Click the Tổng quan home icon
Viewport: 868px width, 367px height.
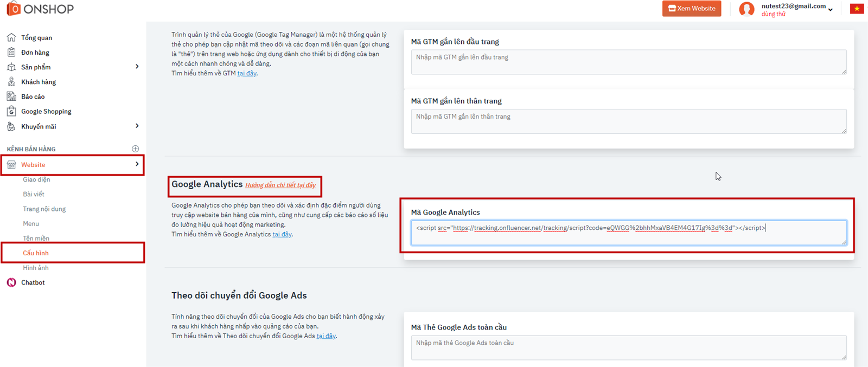click(x=11, y=37)
